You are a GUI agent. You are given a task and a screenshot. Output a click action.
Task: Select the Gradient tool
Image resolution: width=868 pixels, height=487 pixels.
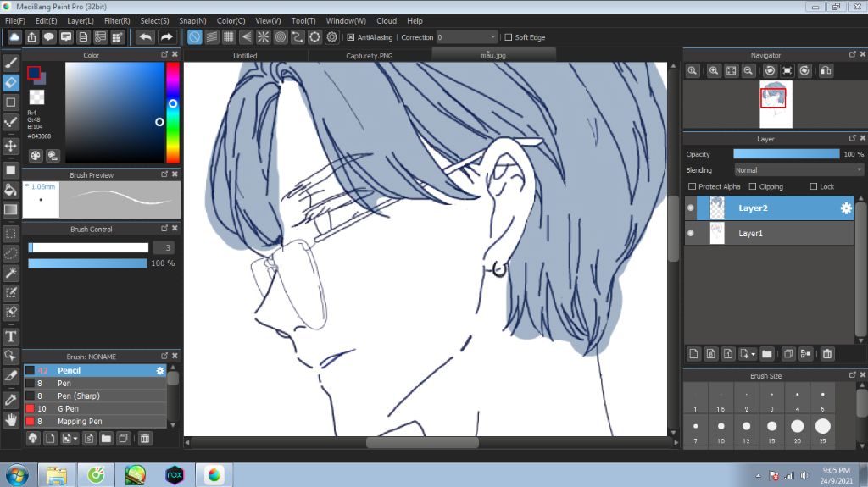(x=10, y=209)
